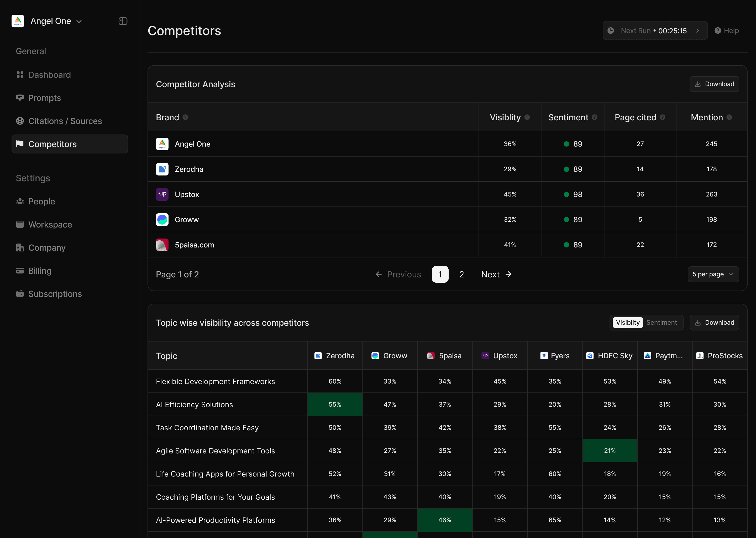Click the Subscriptions wallet icon
Image resolution: width=756 pixels, height=538 pixels.
(x=20, y=294)
